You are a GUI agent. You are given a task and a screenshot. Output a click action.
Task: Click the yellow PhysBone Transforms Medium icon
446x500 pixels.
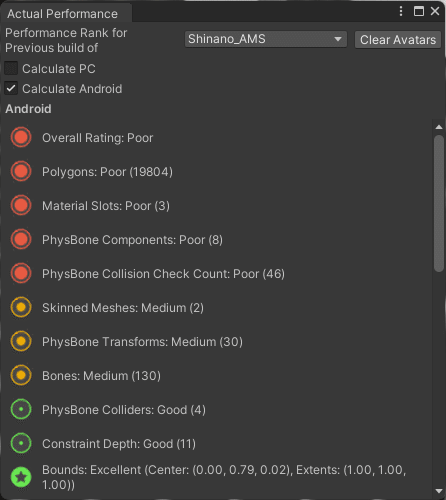click(21, 341)
